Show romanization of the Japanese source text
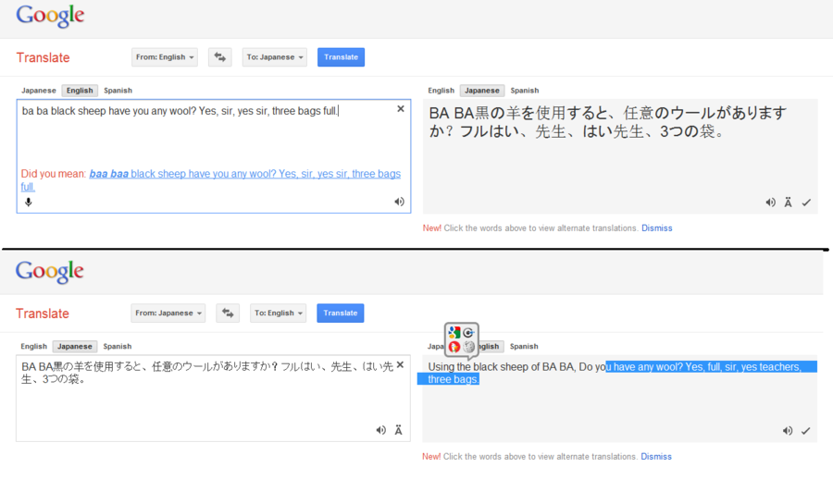Image resolution: width=833 pixels, height=504 pixels. point(398,430)
